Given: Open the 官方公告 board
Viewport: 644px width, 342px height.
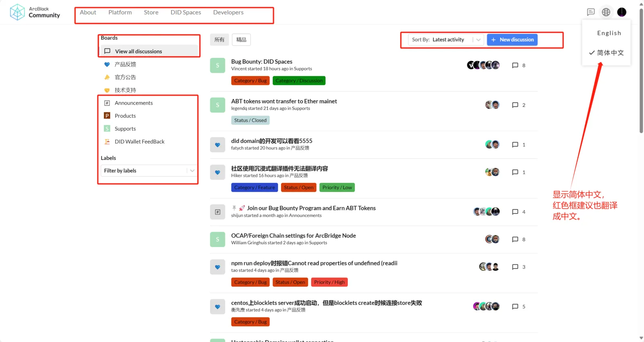Looking at the screenshot, I should pyautogui.click(x=125, y=77).
